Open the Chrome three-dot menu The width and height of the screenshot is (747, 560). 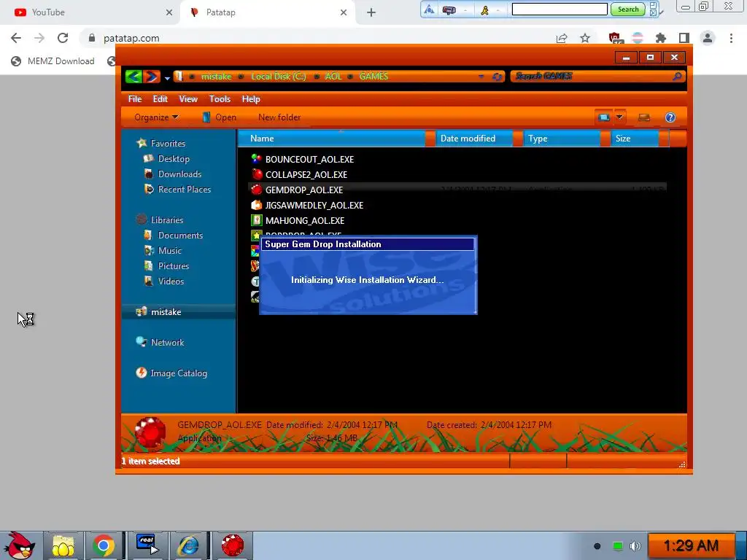[x=731, y=38]
